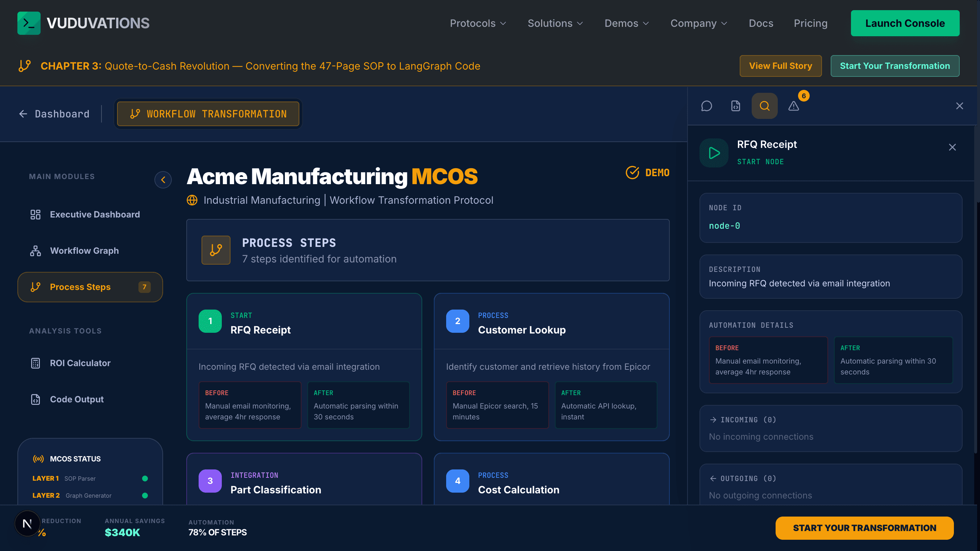Open the warnings triangle icon with badge 6
The height and width of the screenshot is (551, 980).
(794, 106)
